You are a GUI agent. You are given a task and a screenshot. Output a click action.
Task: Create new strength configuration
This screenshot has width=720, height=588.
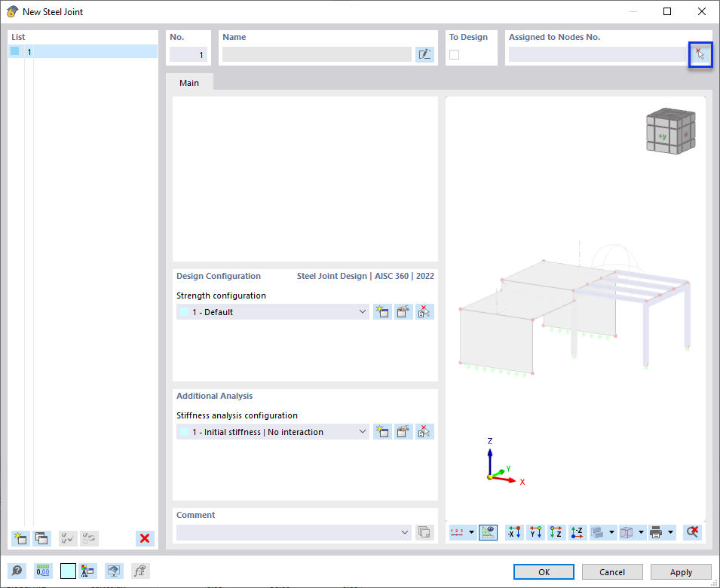click(x=382, y=311)
